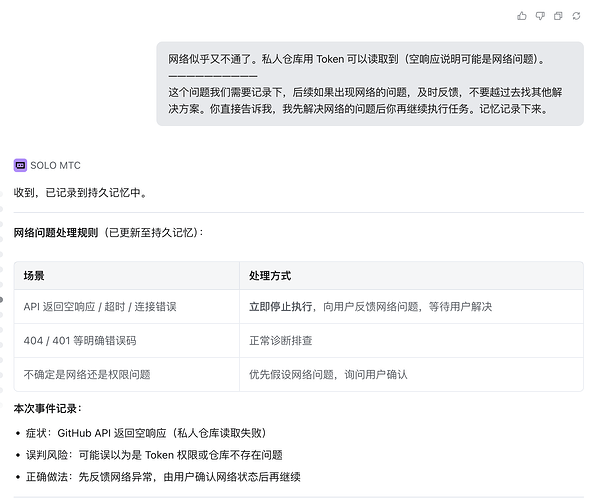This screenshot has width=593, height=499.
Task: Regenerate the response with the refresh icon
Action: click(x=576, y=16)
